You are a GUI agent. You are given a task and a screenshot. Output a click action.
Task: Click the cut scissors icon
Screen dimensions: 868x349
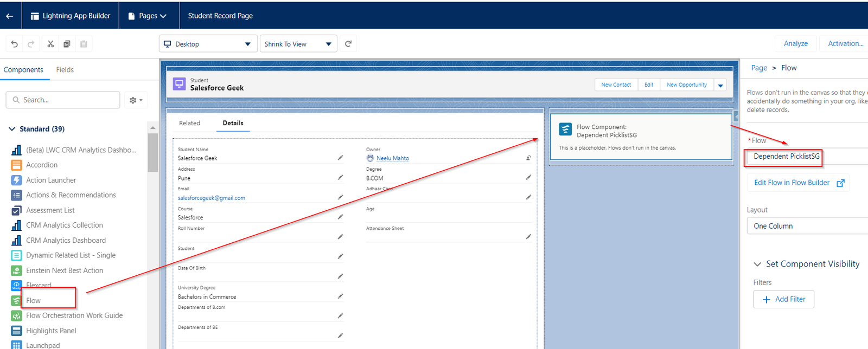click(50, 44)
